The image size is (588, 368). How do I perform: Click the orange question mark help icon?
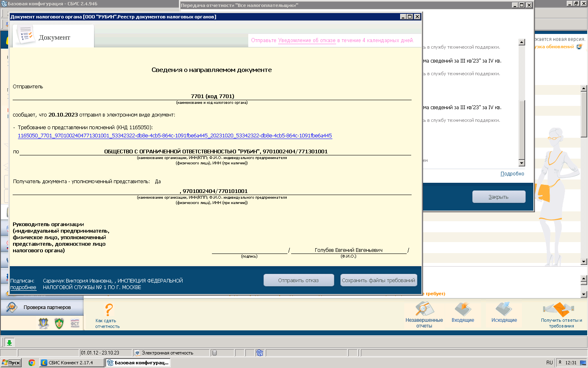click(x=109, y=310)
